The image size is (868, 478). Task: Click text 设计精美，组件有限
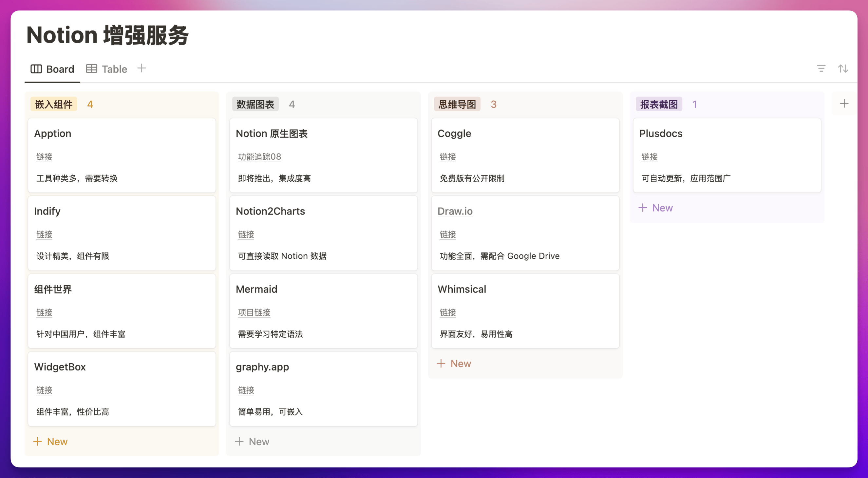click(73, 256)
